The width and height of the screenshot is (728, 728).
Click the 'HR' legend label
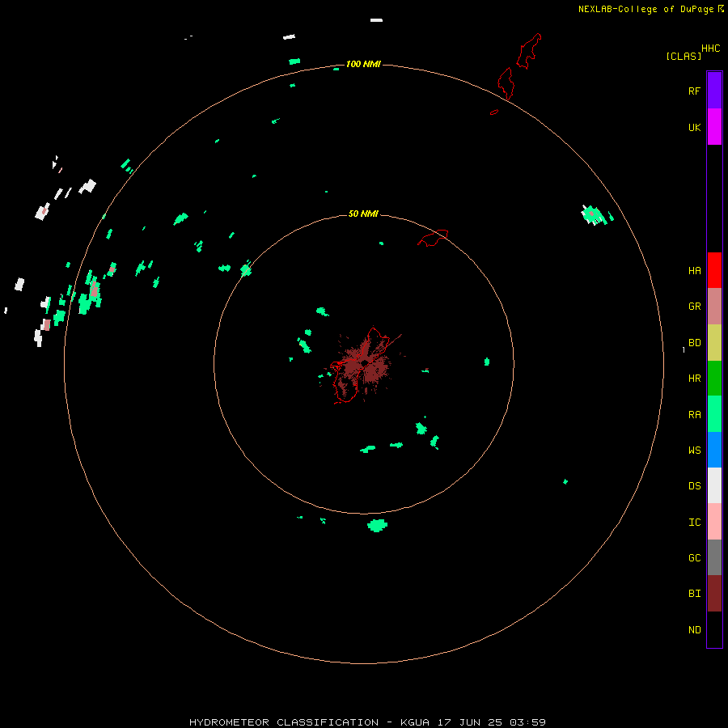point(695,379)
